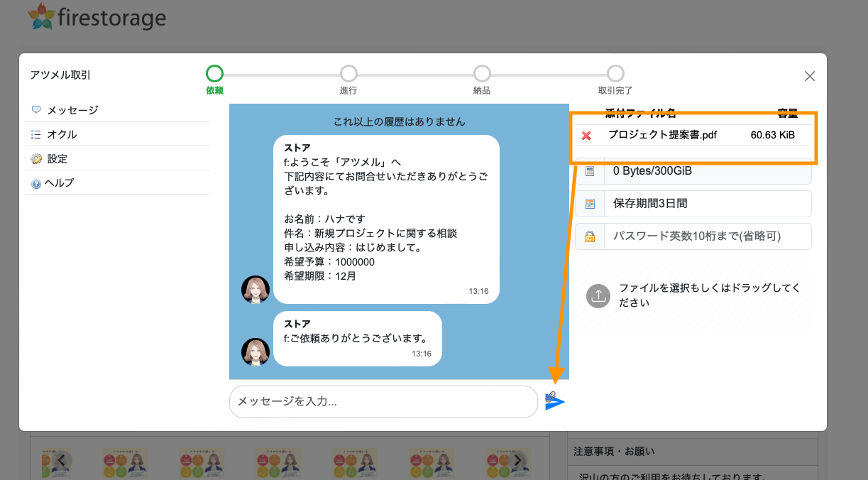Viewport: 868px width, 480px height.
Task: Send the message with the blue paper-plane icon
Action: (555, 401)
